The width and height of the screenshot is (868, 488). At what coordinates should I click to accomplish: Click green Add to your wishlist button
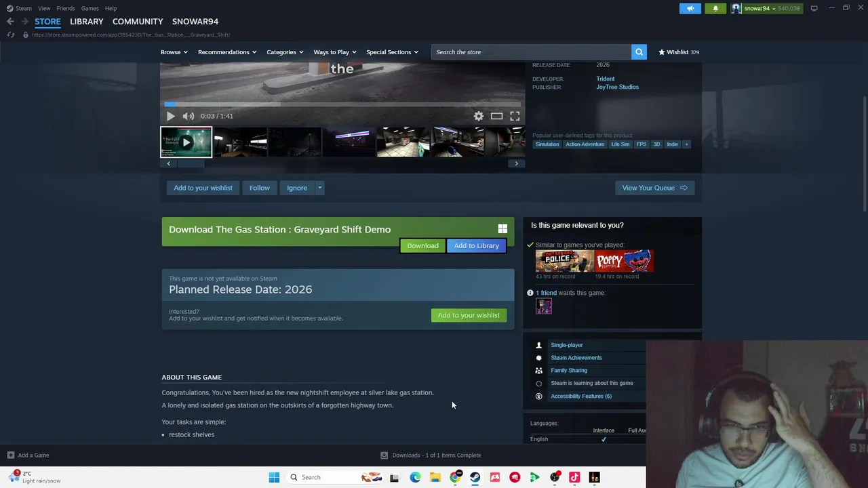(x=469, y=315)
